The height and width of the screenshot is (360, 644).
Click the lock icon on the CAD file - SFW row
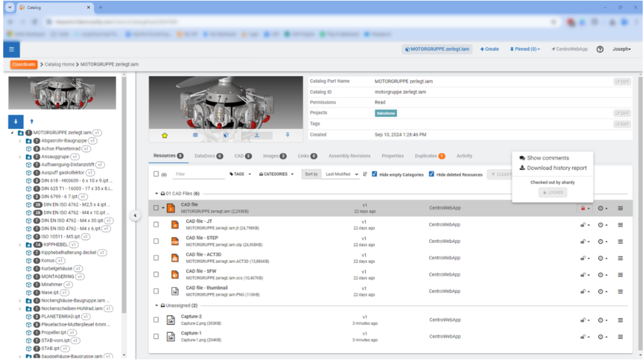[583, 275]
